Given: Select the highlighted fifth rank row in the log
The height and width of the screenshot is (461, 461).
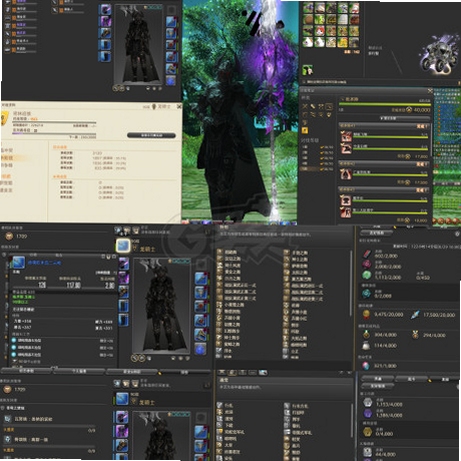Looking at the screenshot, I should click(318, 169).
